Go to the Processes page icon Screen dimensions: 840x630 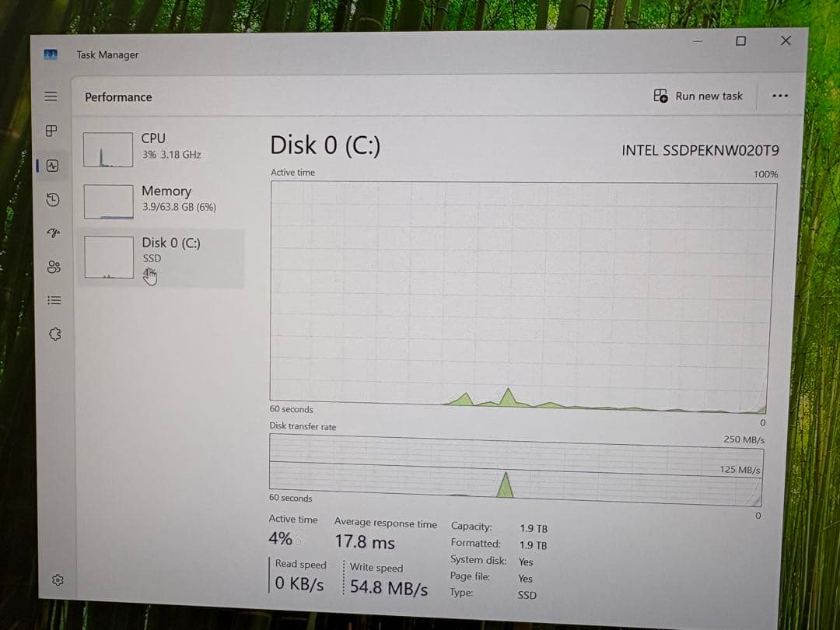[x=51, y=131]
